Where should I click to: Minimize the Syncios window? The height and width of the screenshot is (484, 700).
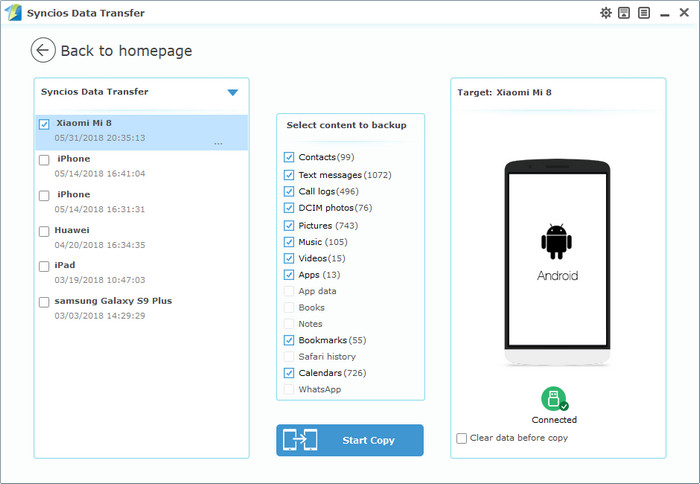click(x=664, y=13)
